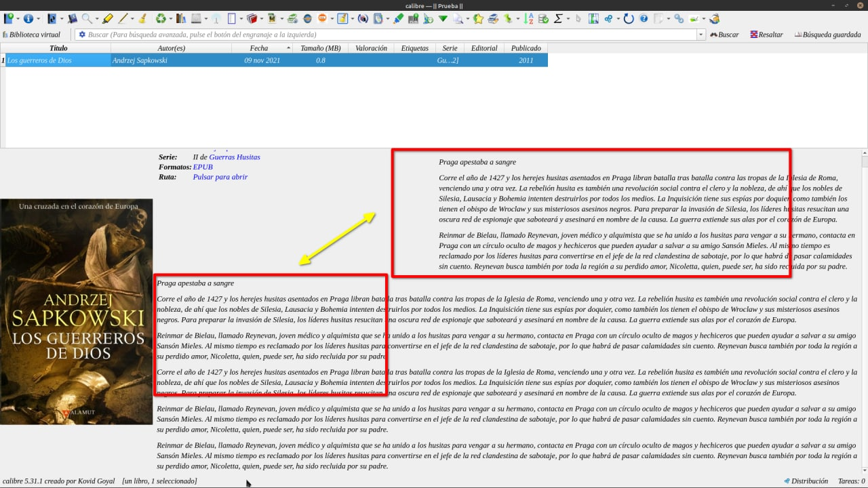Open the Guerras Husitas series link

[235, 157]
